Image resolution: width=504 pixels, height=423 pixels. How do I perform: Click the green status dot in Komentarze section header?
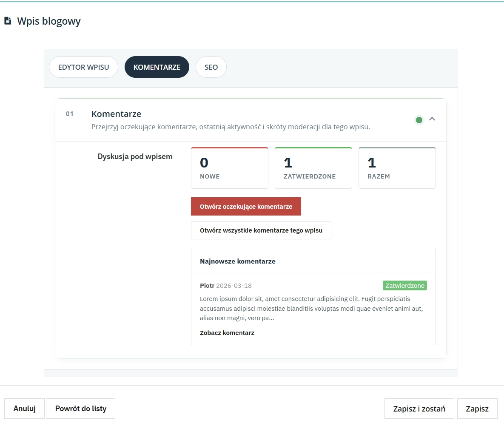(419, 120)
